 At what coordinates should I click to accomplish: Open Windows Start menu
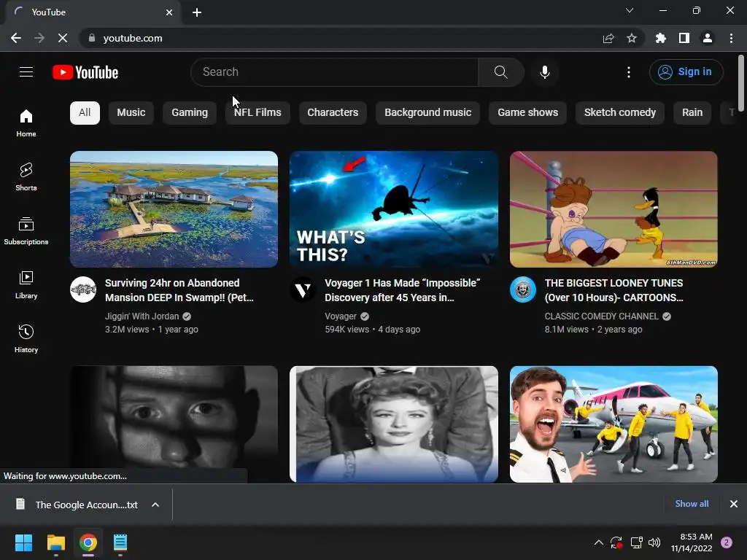(x=23, y=542)
